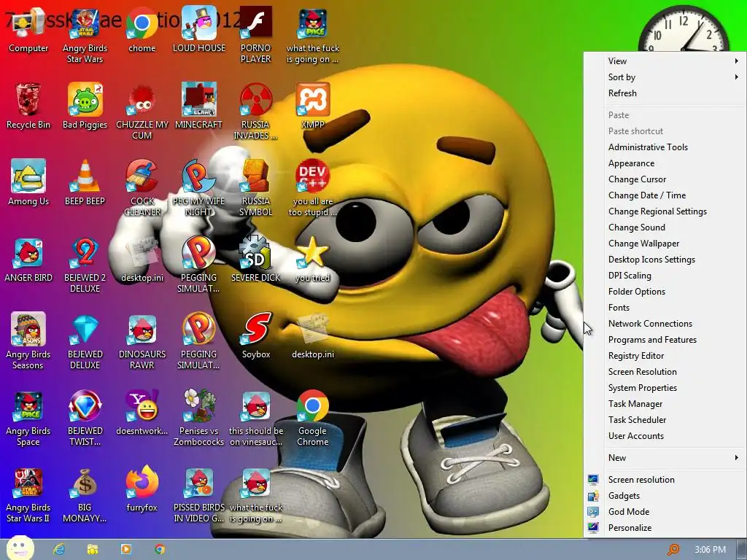
Task: Launch Internet Explorer from the taskbar
Action: 59,549
